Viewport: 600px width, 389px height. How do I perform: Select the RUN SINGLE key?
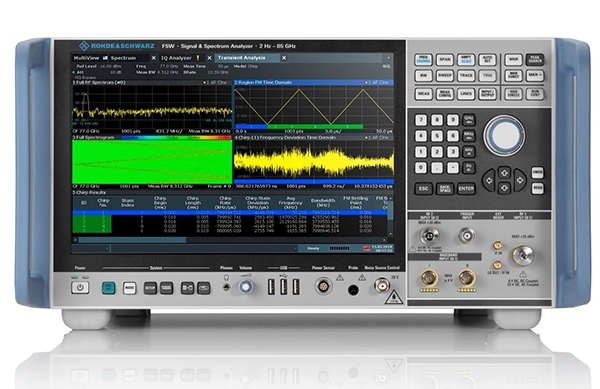[x=514, y=93]
